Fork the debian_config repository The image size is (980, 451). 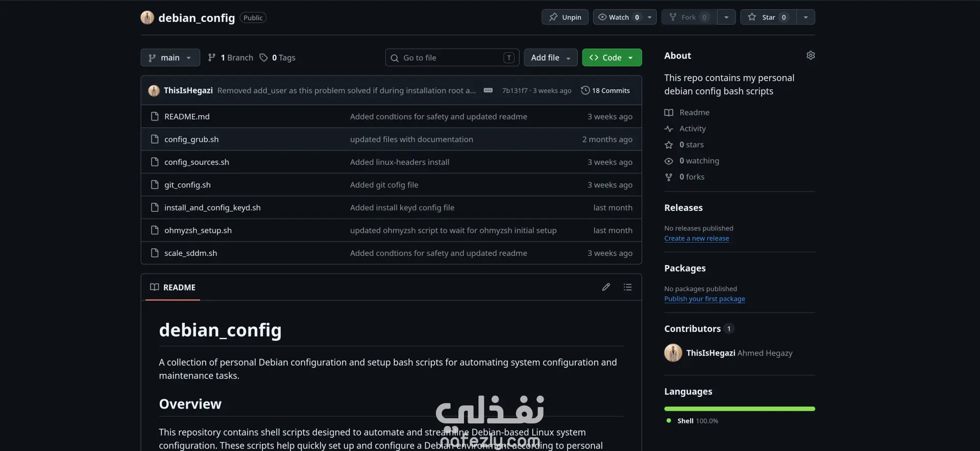coord(689,17)
